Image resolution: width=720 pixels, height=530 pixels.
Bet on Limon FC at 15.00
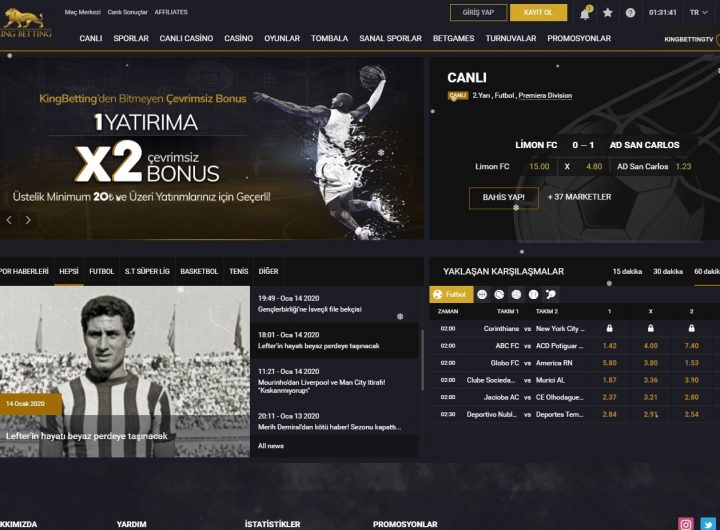pyautogui.click(x=512, y=167)
